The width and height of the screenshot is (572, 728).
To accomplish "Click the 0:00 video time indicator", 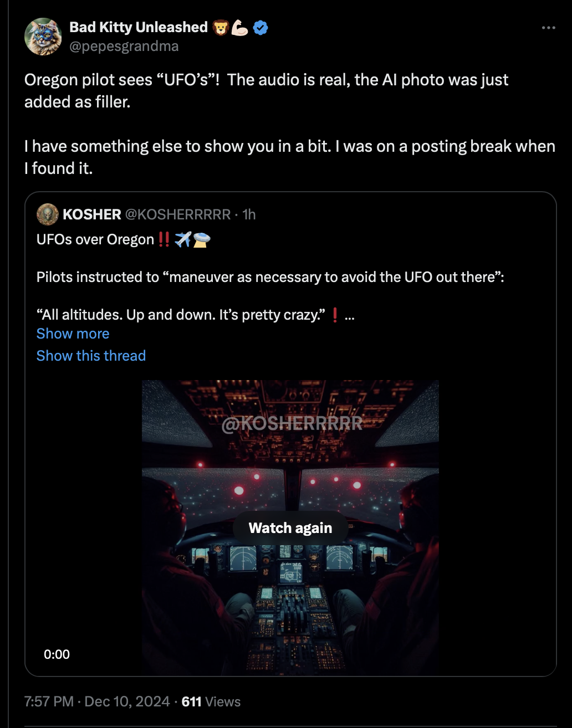I will coord(57,654).
